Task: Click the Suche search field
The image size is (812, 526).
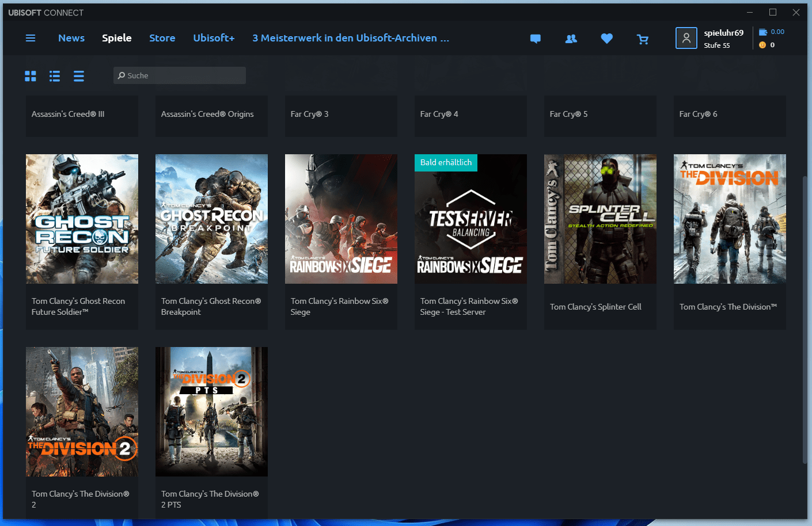Action: [180, 75]
